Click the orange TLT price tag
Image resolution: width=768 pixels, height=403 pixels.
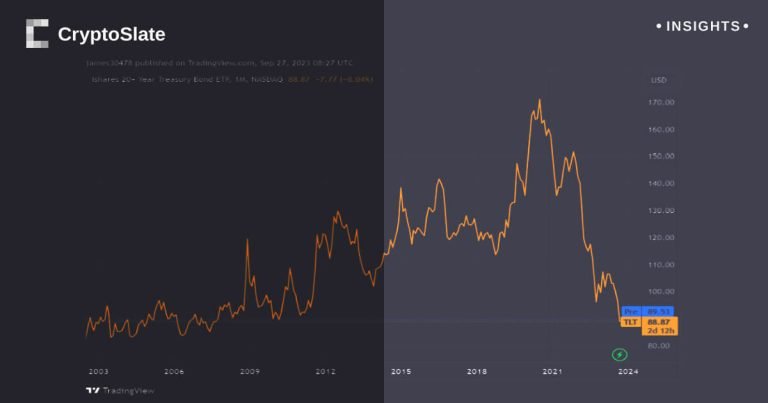tap(630, 321)
